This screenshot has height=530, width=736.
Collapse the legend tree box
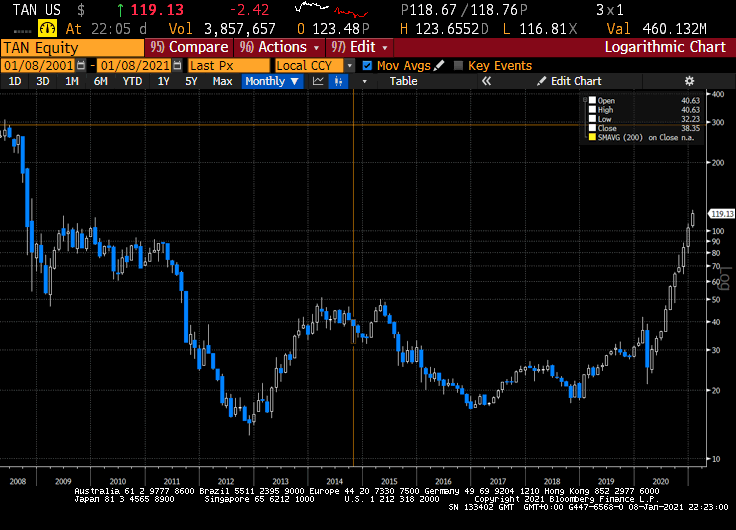coord(585,100)
